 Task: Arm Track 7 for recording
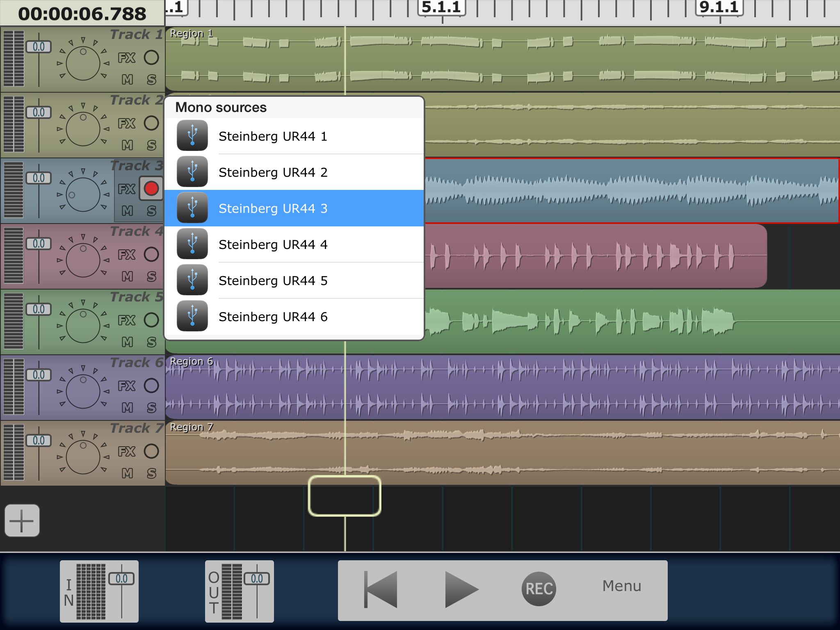151,451
